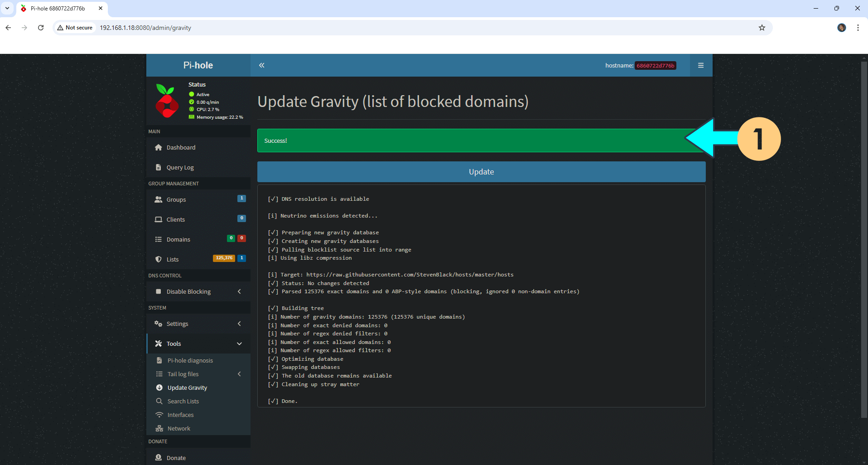Click the blue Update button

(481, 172)
